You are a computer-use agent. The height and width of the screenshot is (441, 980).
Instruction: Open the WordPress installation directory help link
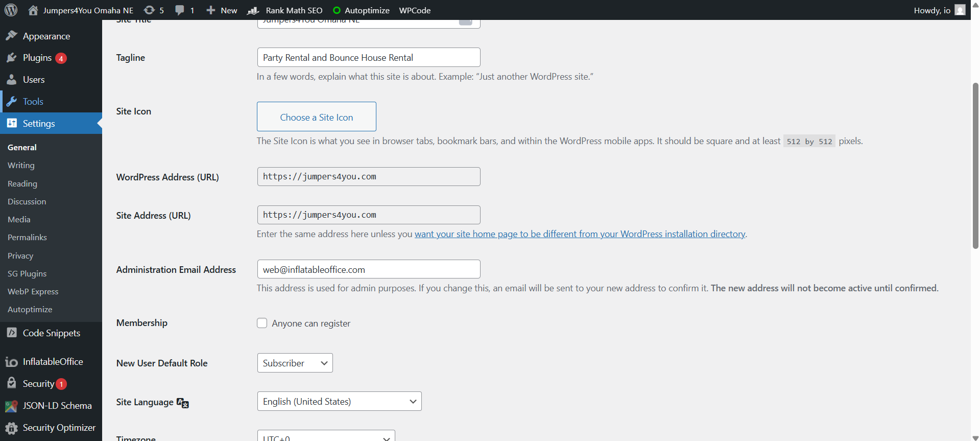[580, 234]
